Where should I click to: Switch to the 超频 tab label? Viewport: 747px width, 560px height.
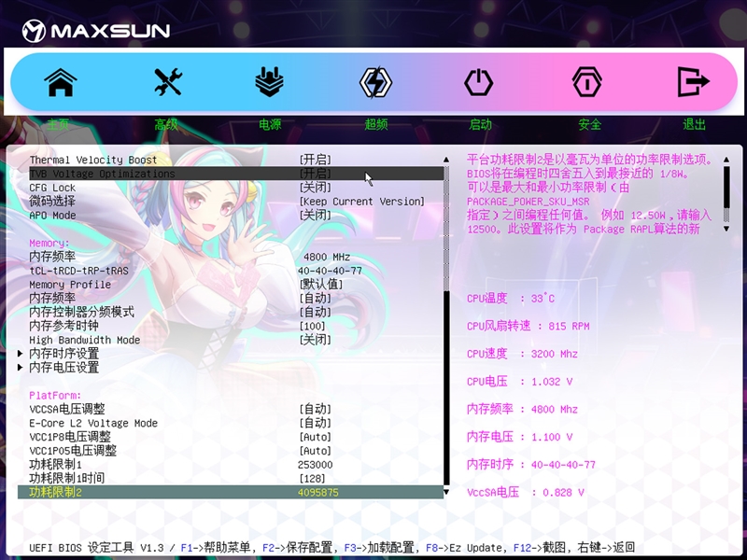tap(376, 124)
